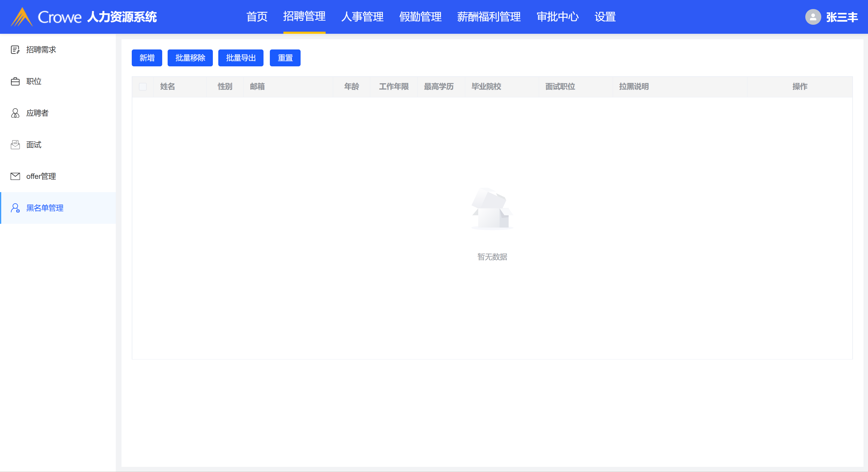The image size is (868, 472).
Task: Go to 薪酬福利管理 menu
Action: pos(489,17)
